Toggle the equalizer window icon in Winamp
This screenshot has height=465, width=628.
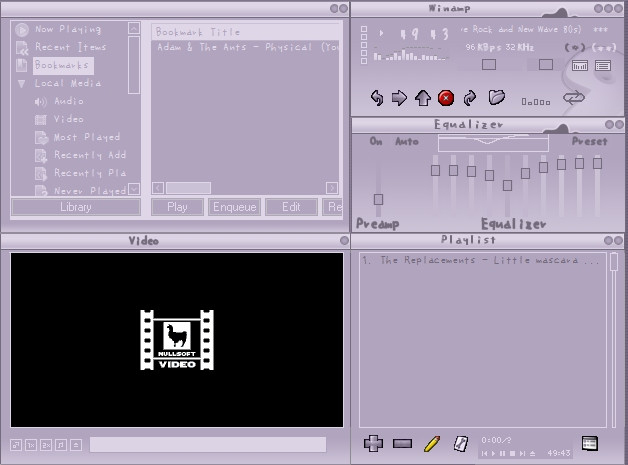click(580, 65)
